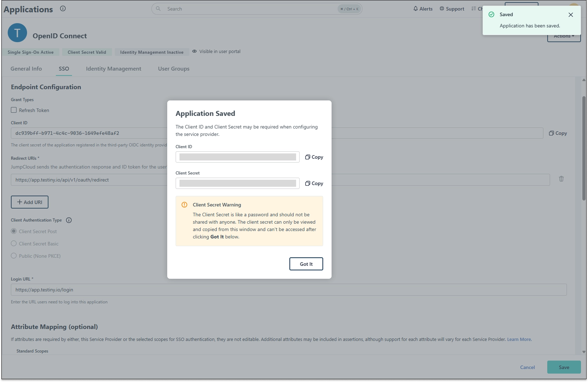The height and width of the screenshot is (382, 588).
Task: Click the info icon beside Applications title
Action: (63, 9)
